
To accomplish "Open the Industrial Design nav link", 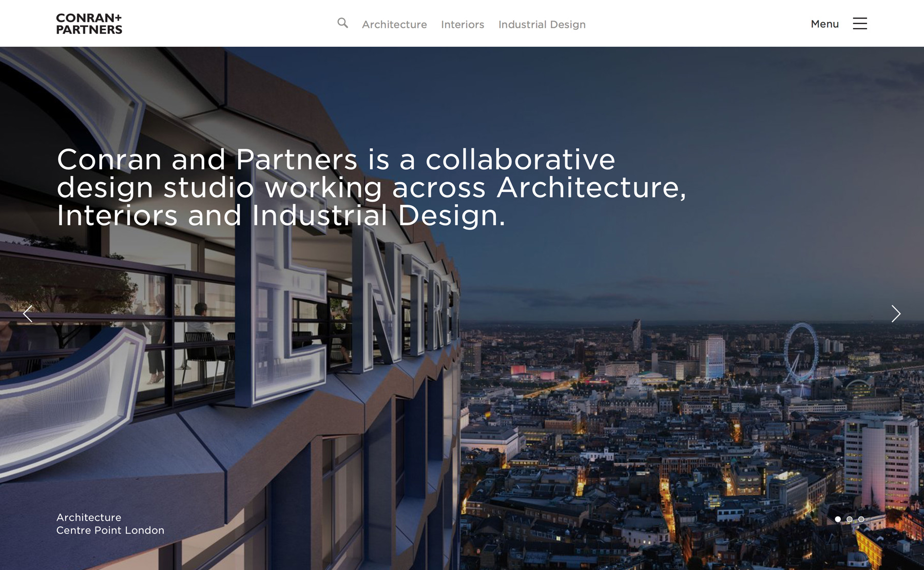I will 542,25.
